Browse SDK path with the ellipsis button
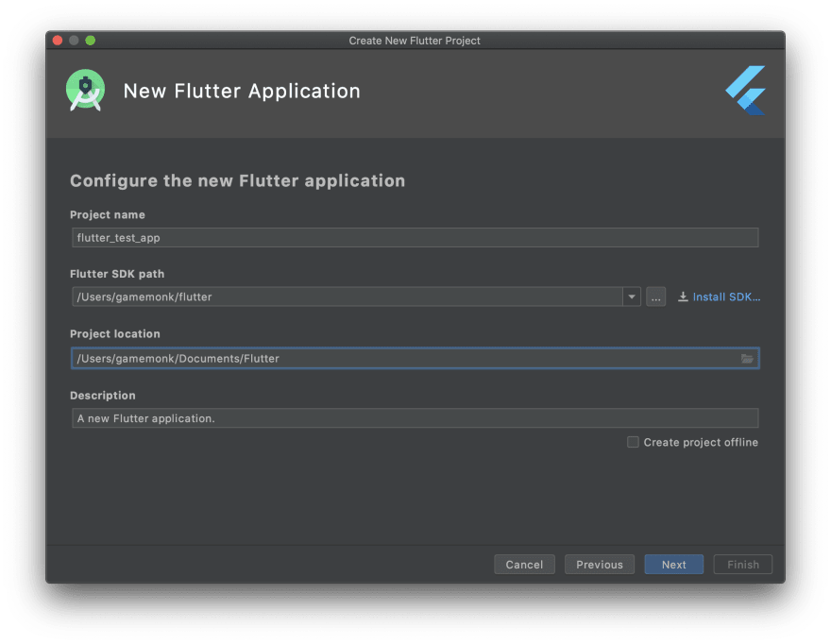831x644 pixels. click(655, 297)
